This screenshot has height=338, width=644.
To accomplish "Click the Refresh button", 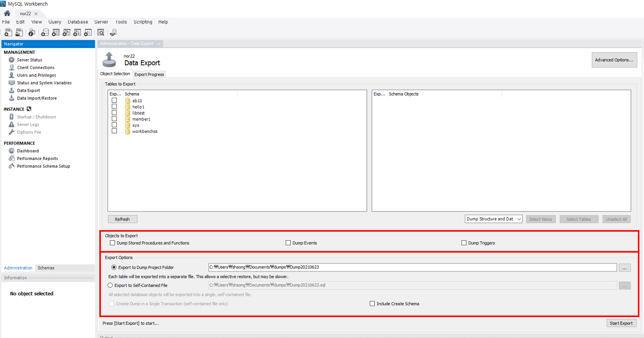I will click(x=122, y=219).
